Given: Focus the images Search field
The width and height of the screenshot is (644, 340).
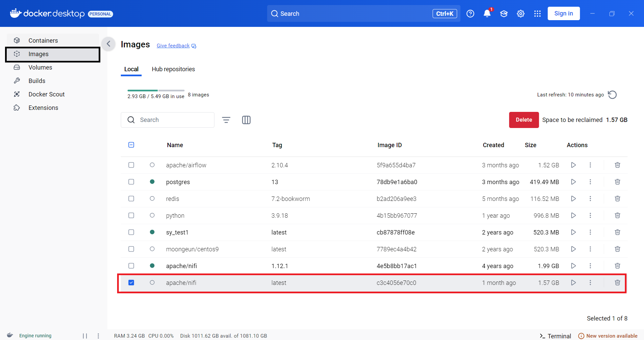Looking at the screenshot, I should point(167,120).
